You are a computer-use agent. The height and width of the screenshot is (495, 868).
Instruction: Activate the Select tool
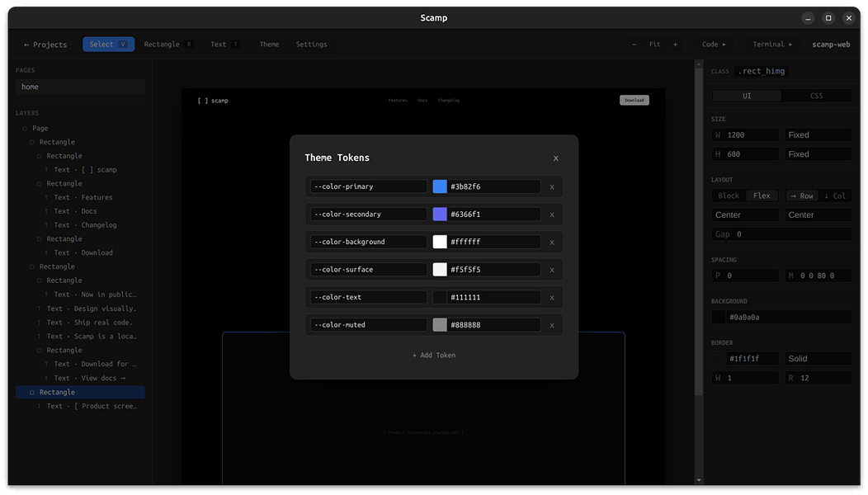(109, 45)
